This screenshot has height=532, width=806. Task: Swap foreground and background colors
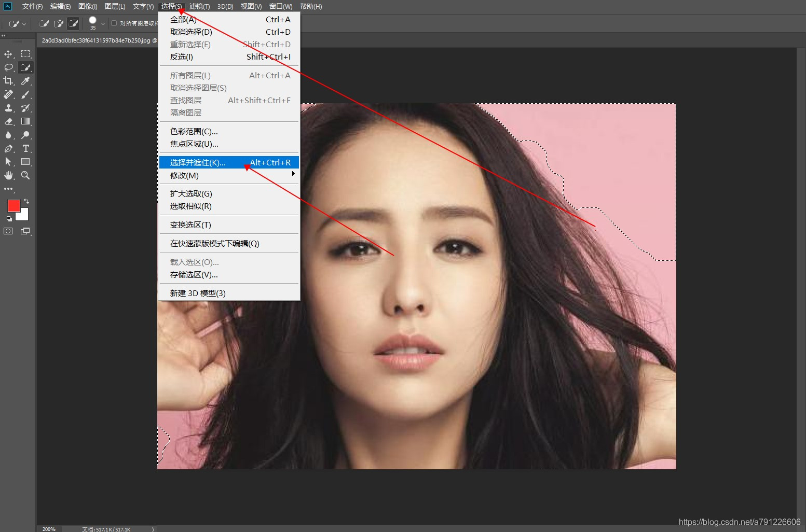(x=26, y=201)
